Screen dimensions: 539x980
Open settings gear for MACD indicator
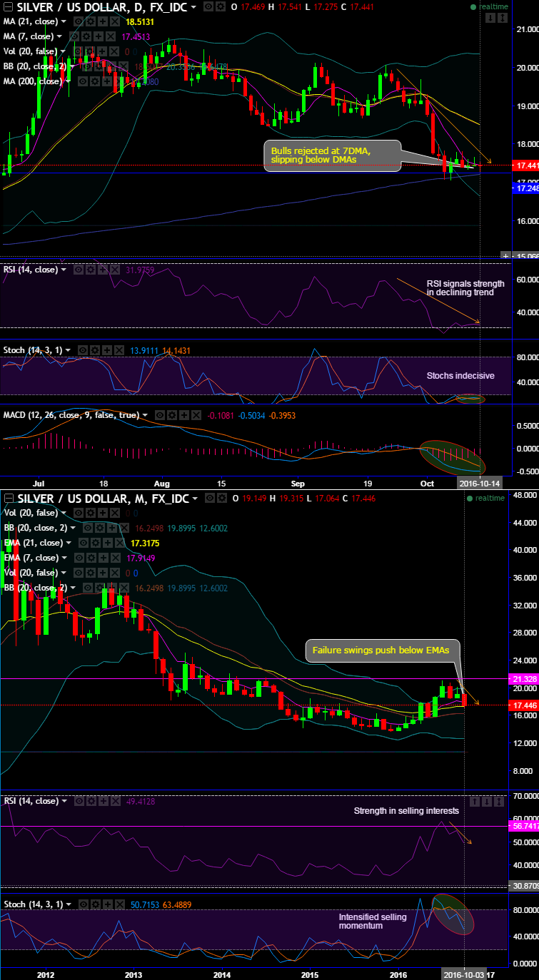[172, 415]
